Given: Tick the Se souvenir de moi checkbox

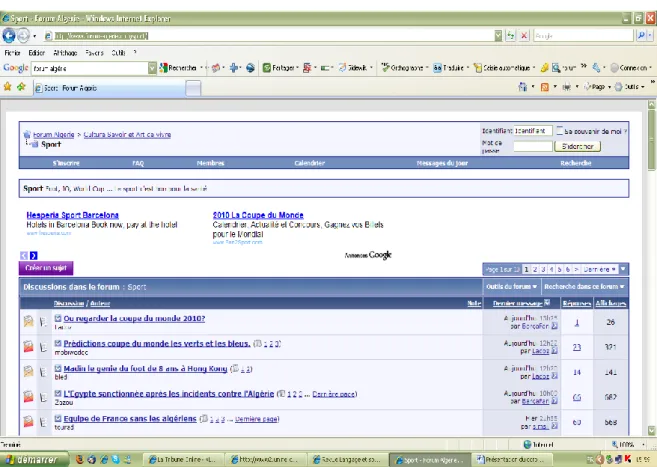Looking at the screenshot, I should (559, 131).
